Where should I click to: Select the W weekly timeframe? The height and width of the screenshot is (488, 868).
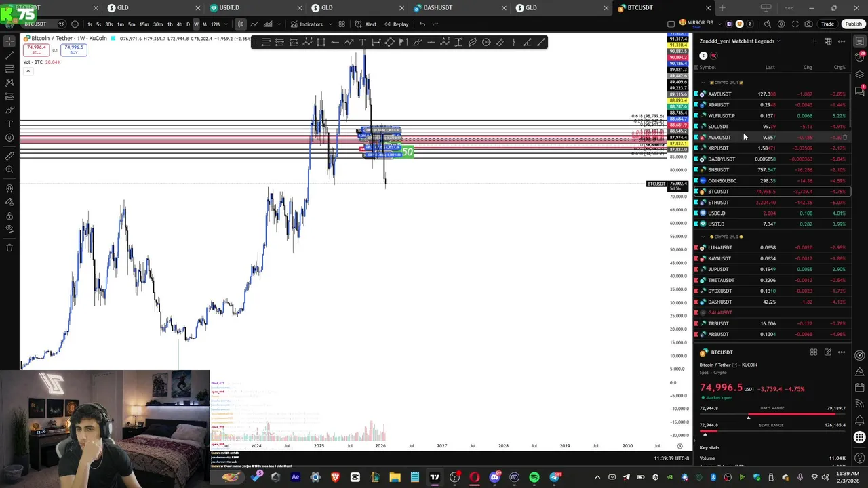coord(196,24)
